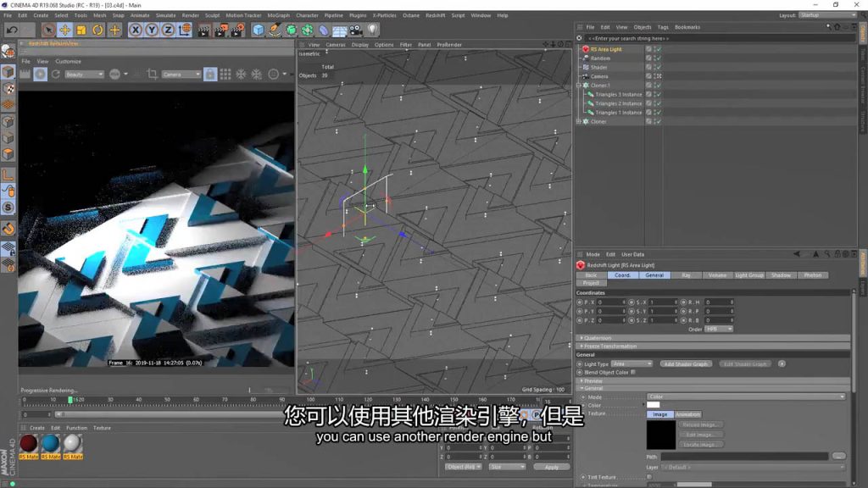
Task: Toggle visibility dots for the Random object
Action: pyautogui.click(x=655, y=58)
